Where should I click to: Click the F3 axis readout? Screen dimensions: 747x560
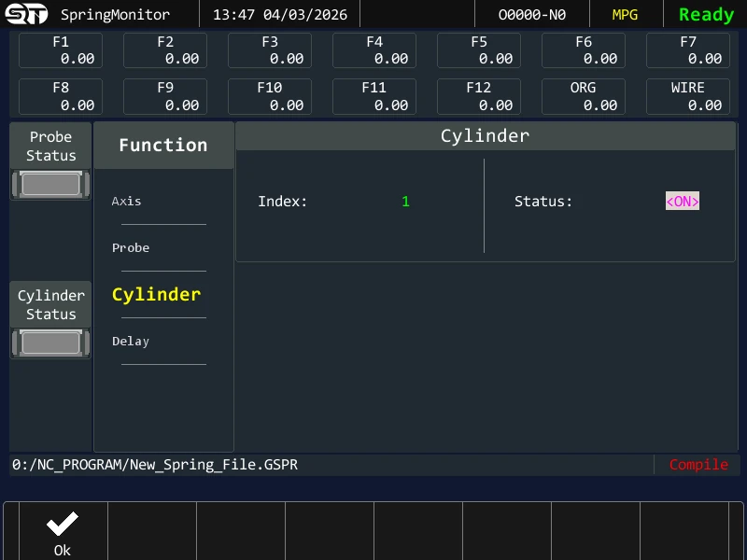click(270, 50)
